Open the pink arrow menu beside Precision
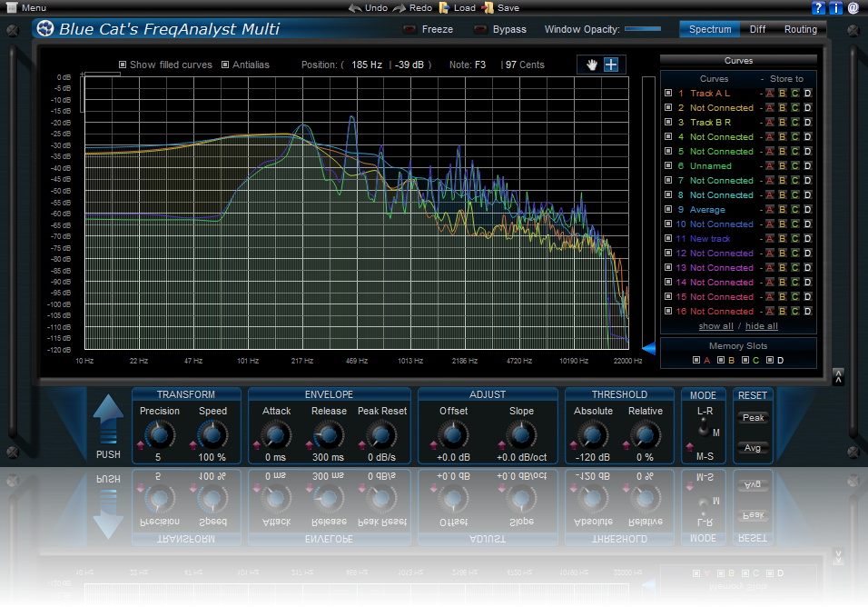The width and height of the screenshot is (868, 607). coord(140,444)
